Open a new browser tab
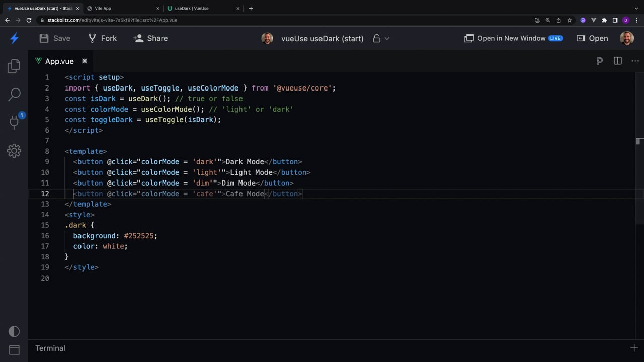 point(251,8)
